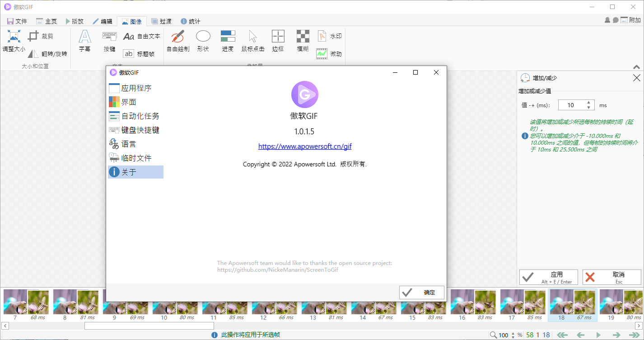Click the zoom magnifier icon in status bar

[x=494, y=335]
